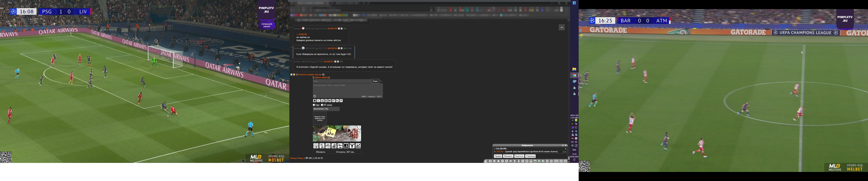Click the Обновить captcha button
The height and width of the screenshot is (181, 868).
pos(320,152)
